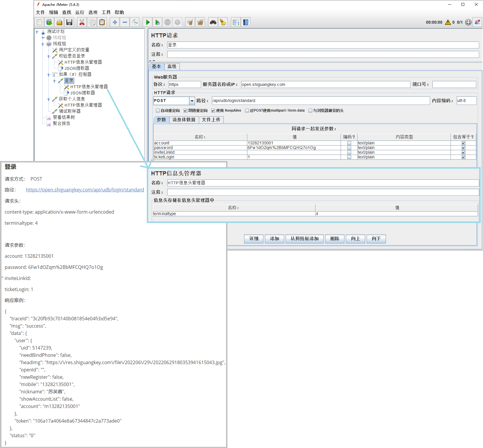Collapse the 校验是否登录 tree node

[x=49, y=56]
